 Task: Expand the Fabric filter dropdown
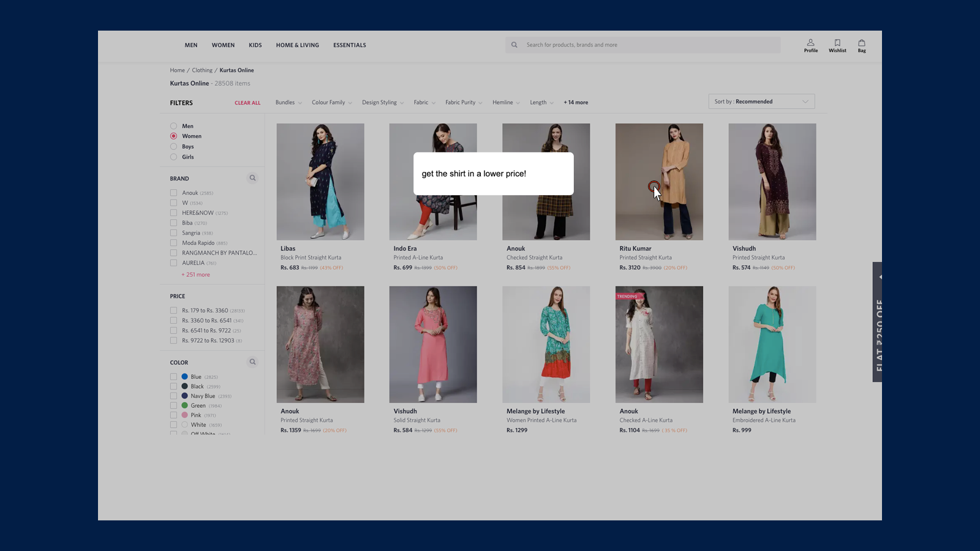[x=424, y=102]
